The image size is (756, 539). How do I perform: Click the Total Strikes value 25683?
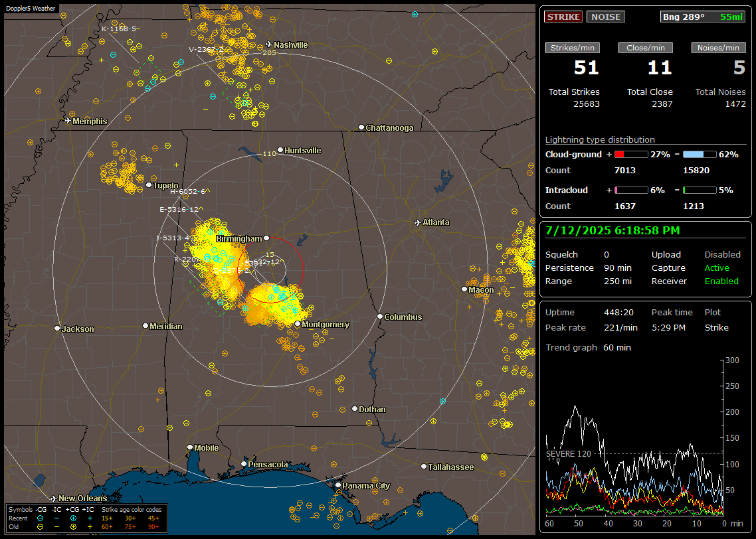click(x=587, y=104)
